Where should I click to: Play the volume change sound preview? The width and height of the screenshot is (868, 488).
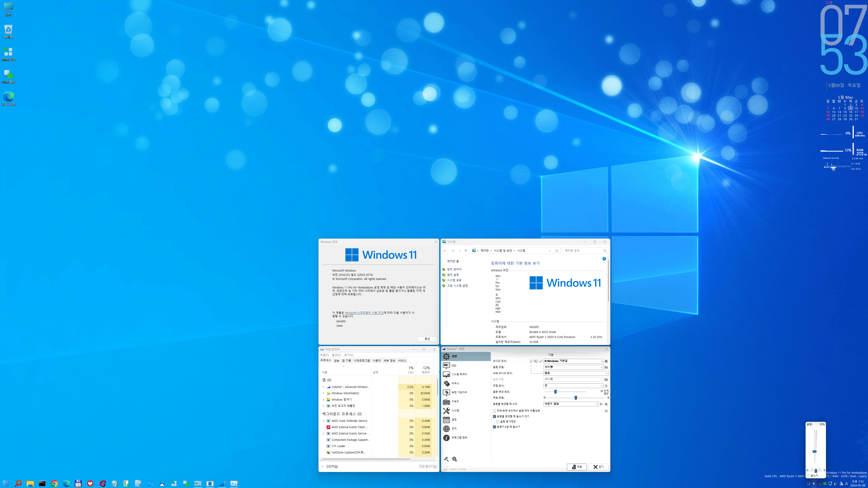coord(601,404)
